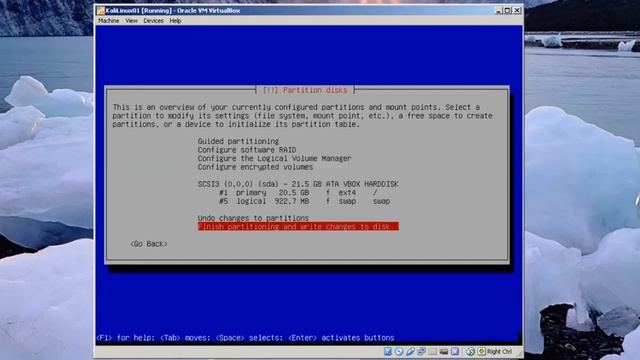Click the black display status icon

tap(444, 351)
